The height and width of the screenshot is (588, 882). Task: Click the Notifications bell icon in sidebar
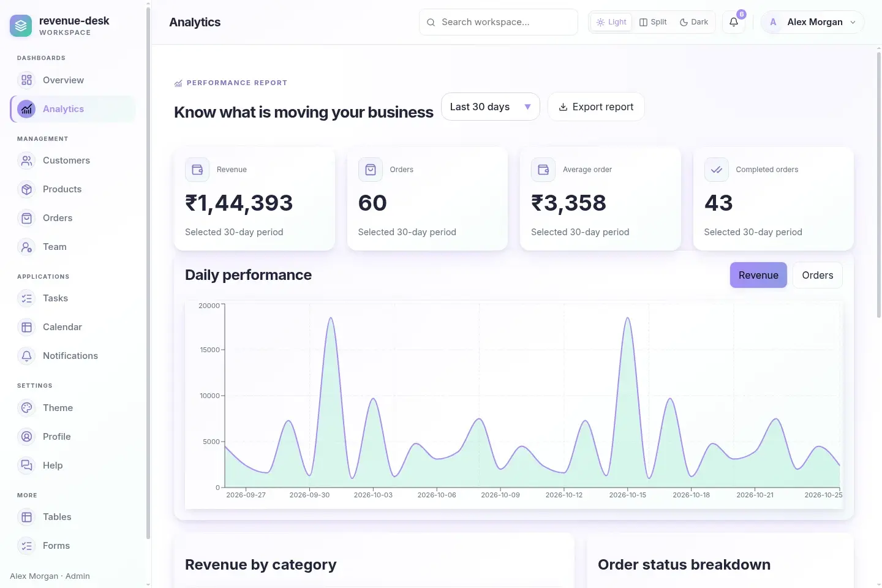tap(26, 356)
